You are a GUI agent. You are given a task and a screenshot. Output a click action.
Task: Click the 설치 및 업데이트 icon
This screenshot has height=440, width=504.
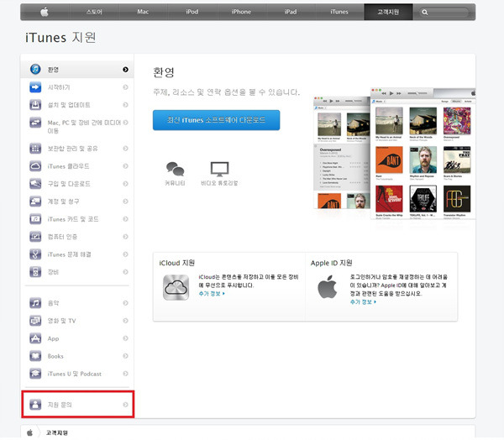[35, 105]
